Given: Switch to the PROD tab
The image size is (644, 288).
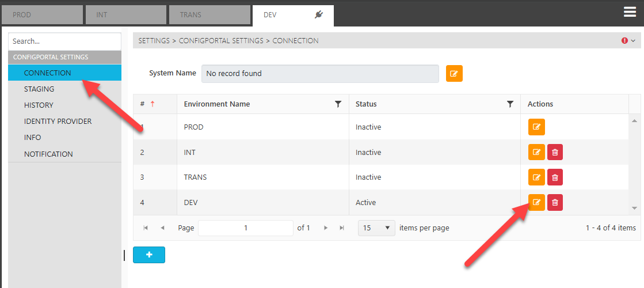Looking at the screenshot, I should point(42,15).
